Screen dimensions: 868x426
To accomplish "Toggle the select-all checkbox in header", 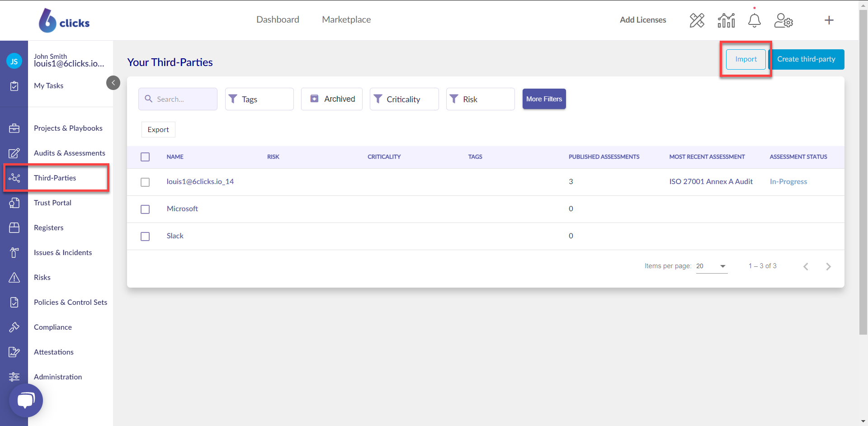I will pyautogui.click(x=145, y=157).
